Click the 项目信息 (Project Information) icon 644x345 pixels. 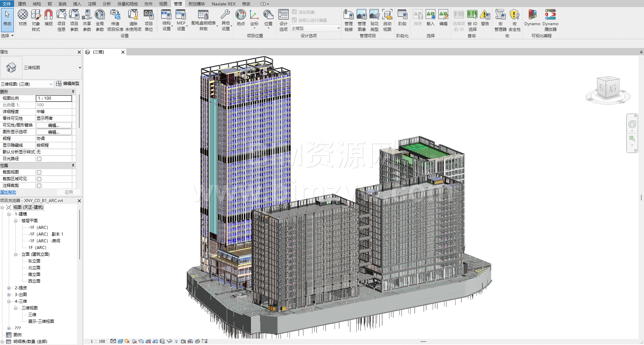click(61, 20)
